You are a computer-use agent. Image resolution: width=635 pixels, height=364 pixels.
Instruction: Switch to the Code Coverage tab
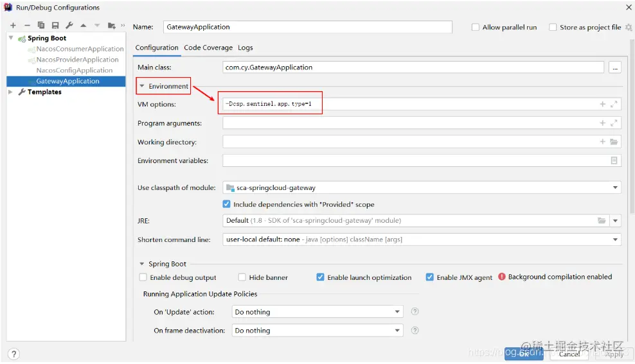208,48
